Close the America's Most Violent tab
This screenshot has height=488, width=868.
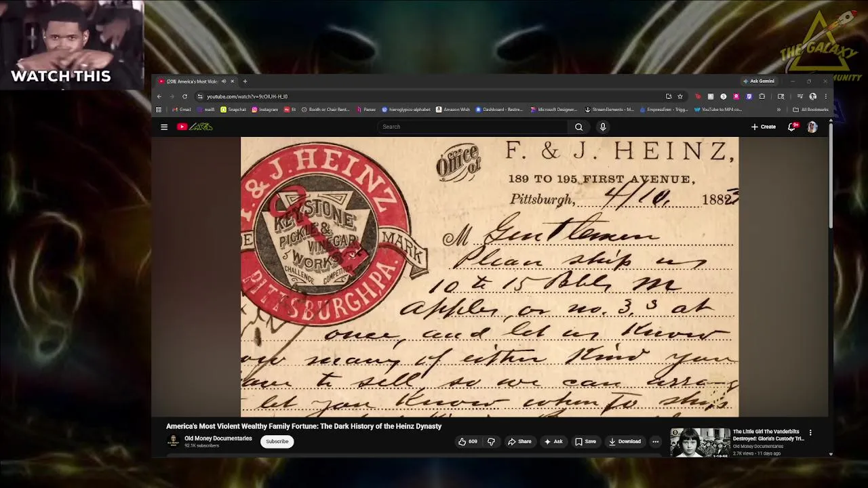[x=232, y=81]
